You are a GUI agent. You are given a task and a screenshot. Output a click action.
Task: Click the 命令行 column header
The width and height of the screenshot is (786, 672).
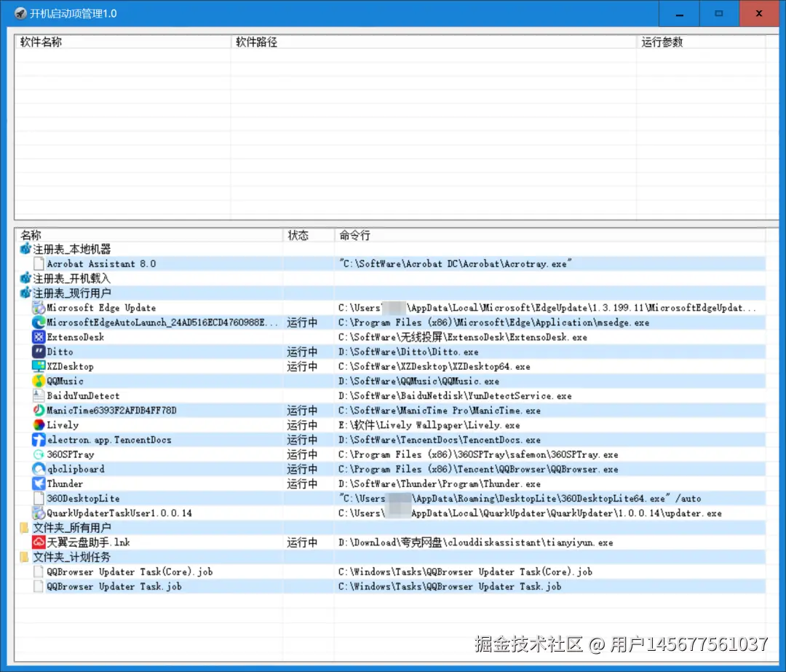[550, 235]
